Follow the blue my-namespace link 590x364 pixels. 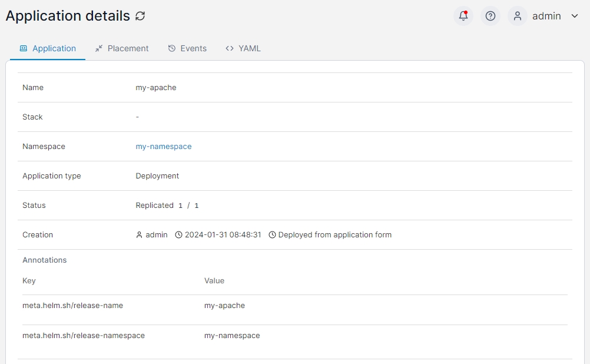click(x=164, y=147)
